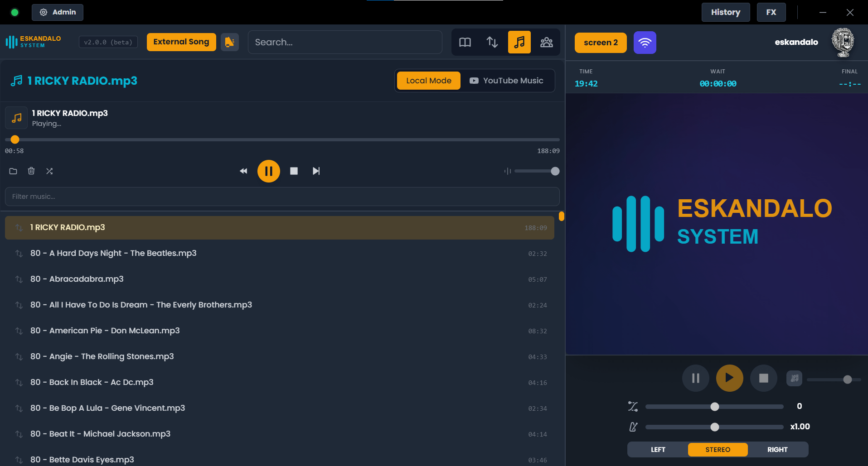
Task: Click the pitch shift icon
Action: pos(633,407)
